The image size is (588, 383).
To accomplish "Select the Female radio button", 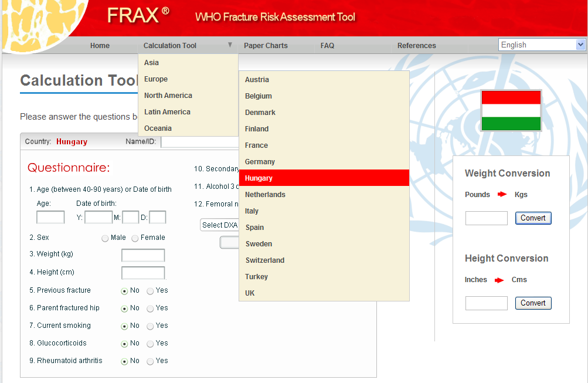I will (x=135, y=238).
